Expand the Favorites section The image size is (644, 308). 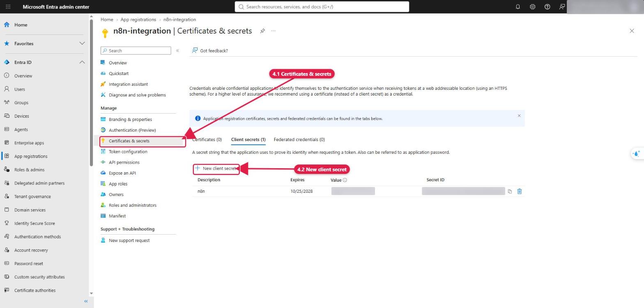[82, 43]
